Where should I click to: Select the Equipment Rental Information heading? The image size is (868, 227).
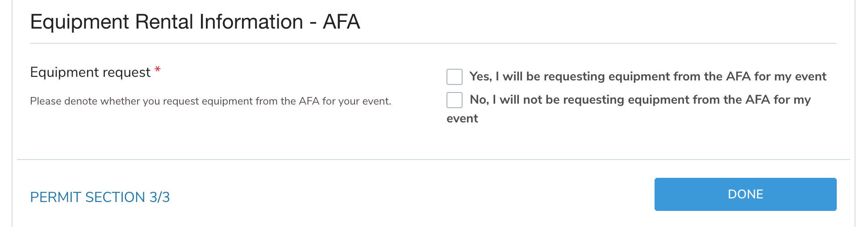click(195, 22)
